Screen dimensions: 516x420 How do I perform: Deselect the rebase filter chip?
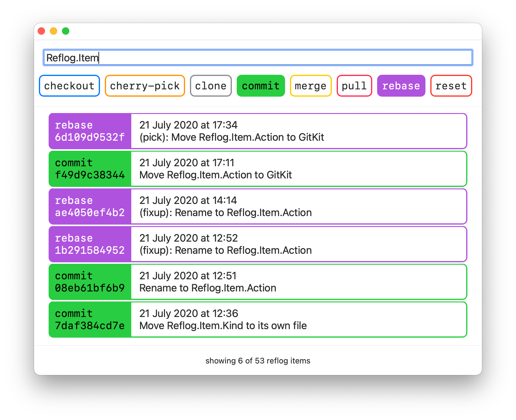[401, 86]
